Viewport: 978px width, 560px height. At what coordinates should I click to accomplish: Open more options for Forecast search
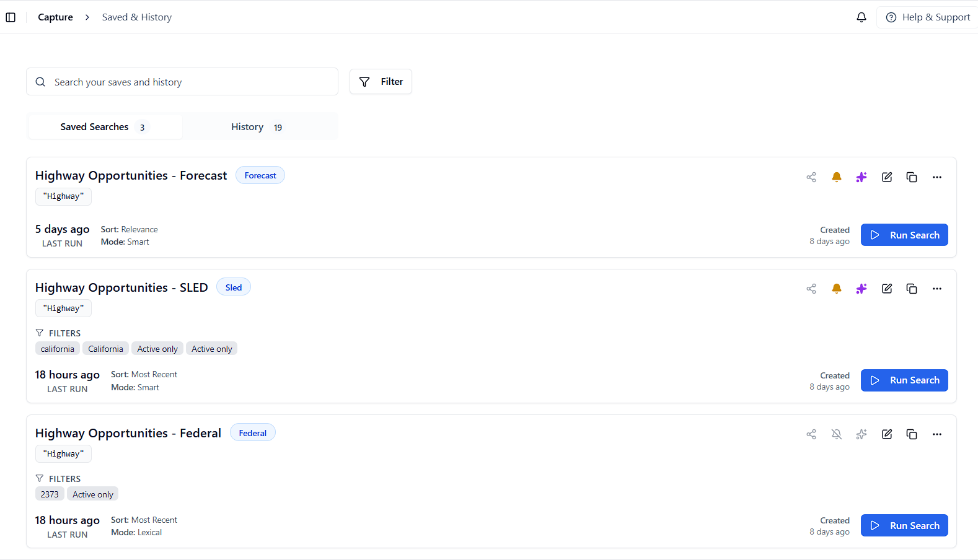pyautogui.click(x=937, y=177)
